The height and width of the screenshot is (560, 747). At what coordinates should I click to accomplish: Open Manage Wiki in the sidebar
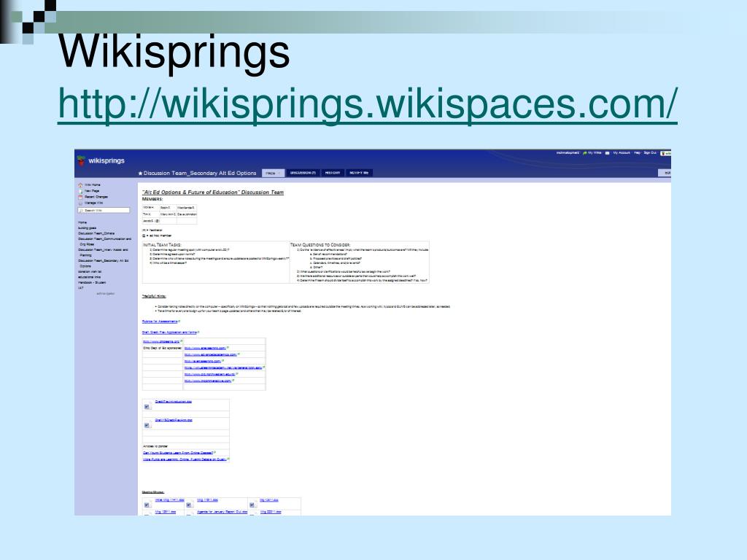(94, 203)
